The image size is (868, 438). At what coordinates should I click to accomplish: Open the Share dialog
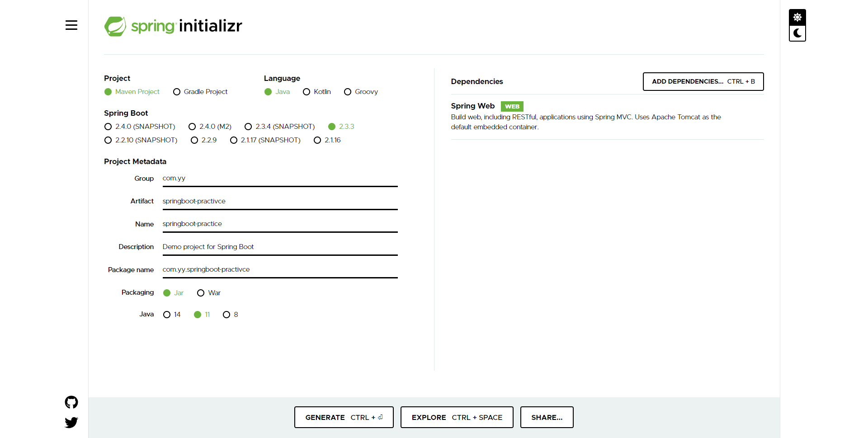tap(547, 417)
